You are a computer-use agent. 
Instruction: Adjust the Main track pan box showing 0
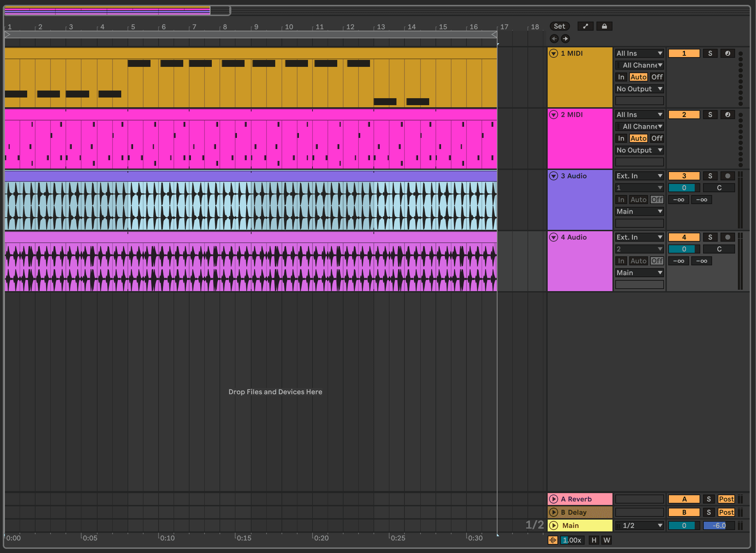[x=684, y=525]
